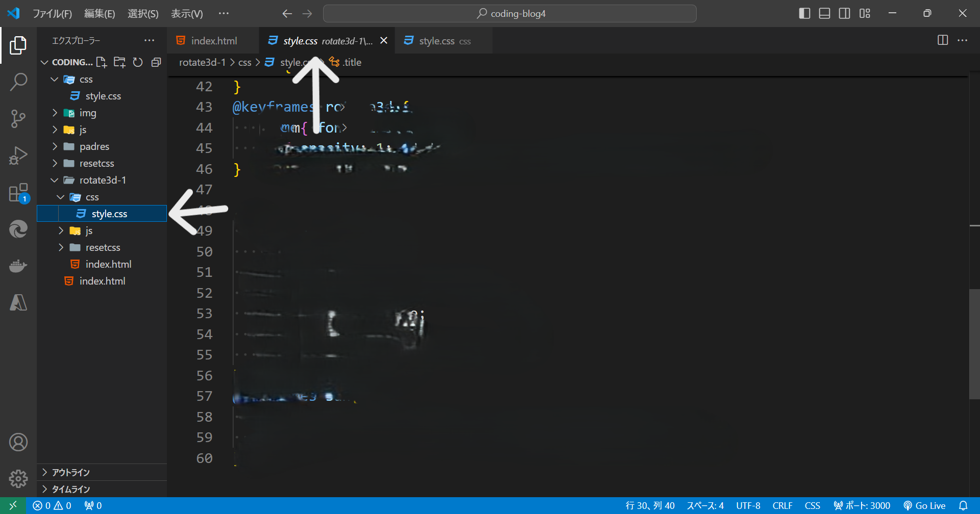The image size is (980, 514).
Task: Refresh the explorer file tree
Action: (138, 62)
